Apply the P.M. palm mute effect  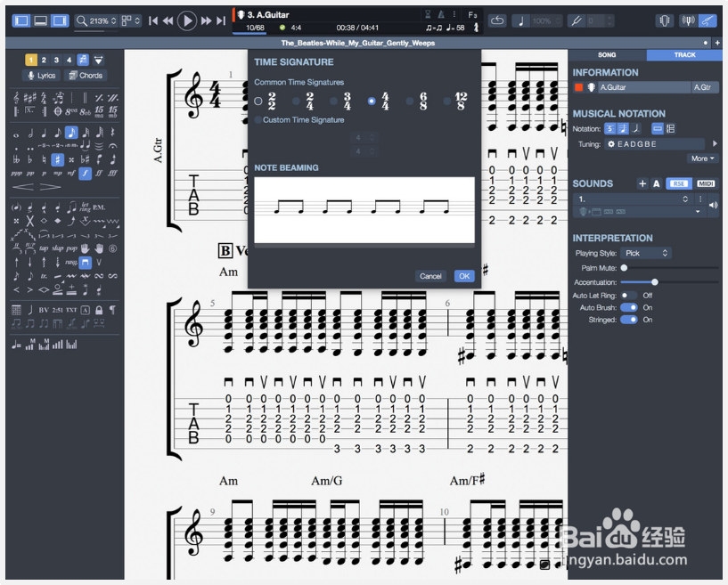coord(99,207)
